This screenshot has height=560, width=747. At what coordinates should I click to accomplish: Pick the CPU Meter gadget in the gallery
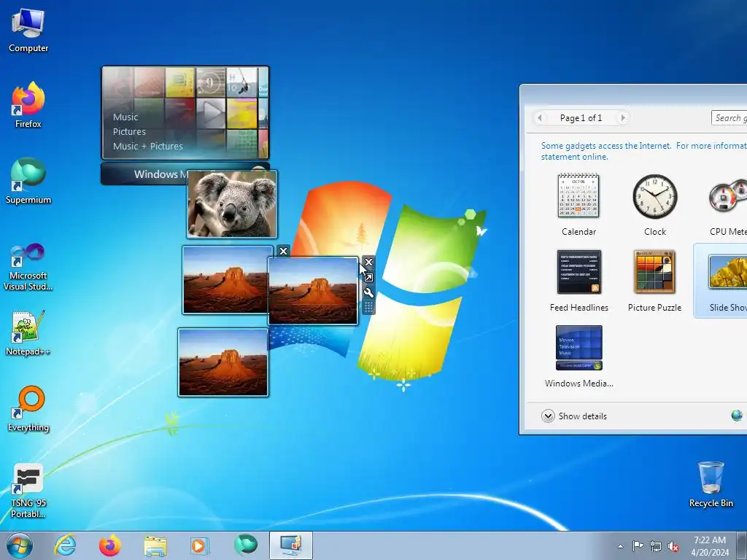pos(727,205)
